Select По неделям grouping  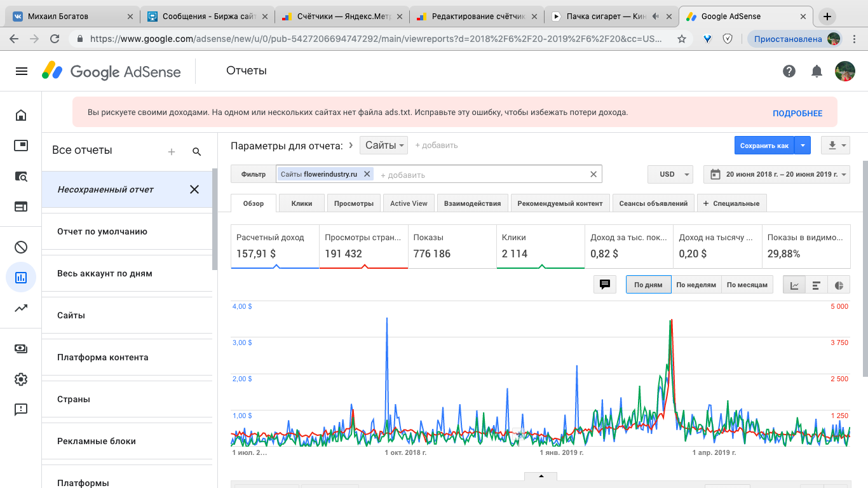[x=696, y=285]
